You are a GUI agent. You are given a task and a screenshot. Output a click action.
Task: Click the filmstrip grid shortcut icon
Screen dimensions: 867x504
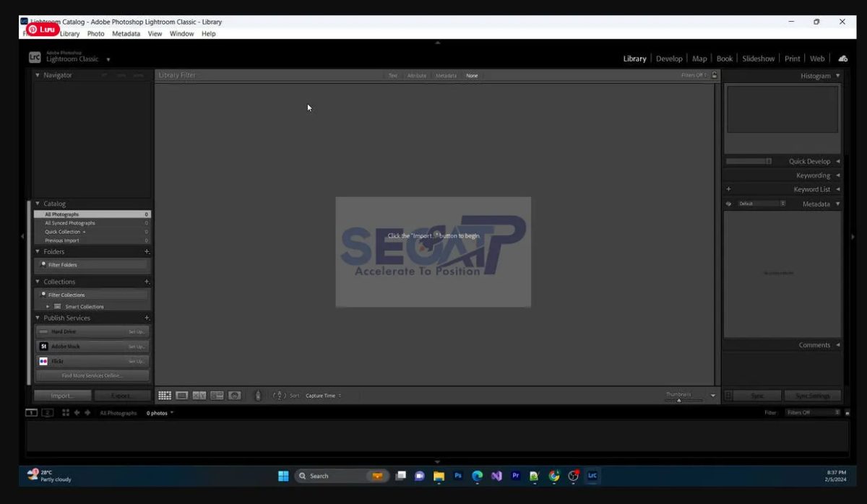tap(66, 413)
